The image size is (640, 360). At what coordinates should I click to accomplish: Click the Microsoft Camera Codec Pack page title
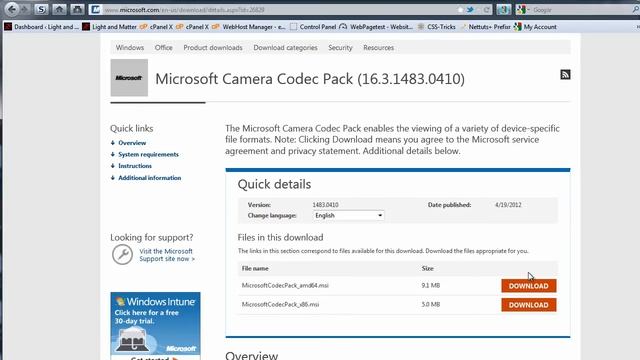click(310, 79)
